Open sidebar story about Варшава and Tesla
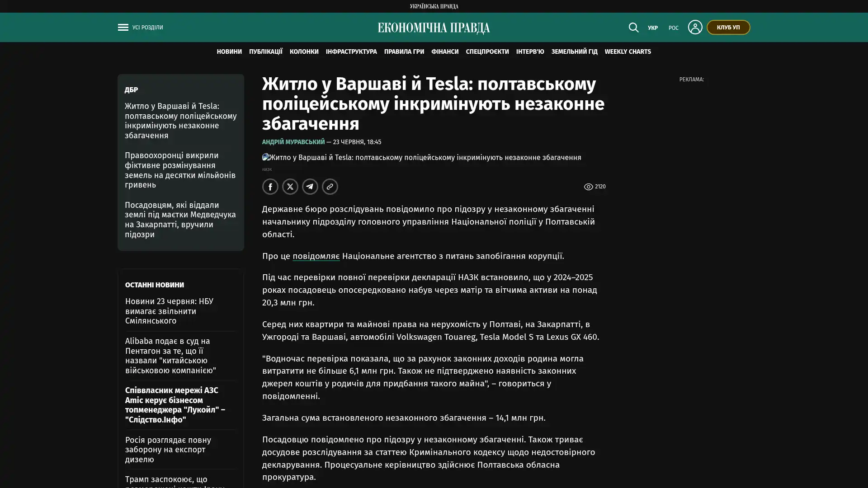Screen dimensions: 868x488 (181, 121)
